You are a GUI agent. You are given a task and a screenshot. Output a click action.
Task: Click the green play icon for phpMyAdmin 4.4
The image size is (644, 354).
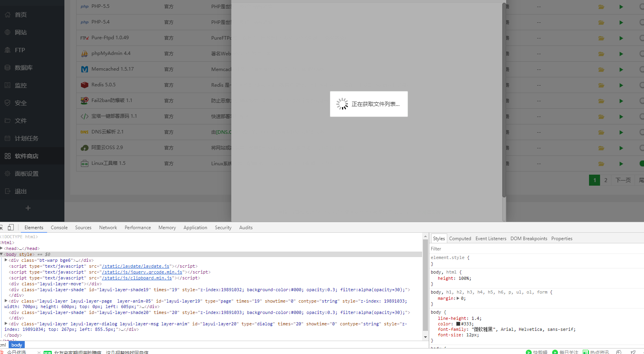click(x=621, y=54)
